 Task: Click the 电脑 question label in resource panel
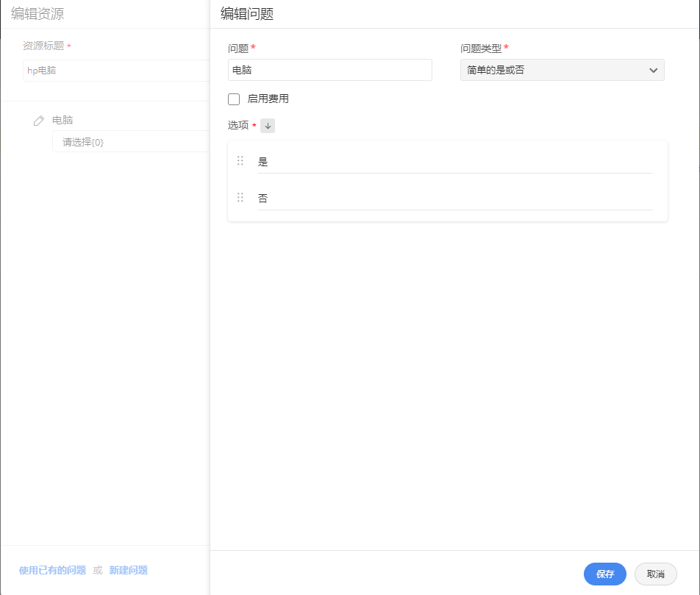pos(63,120)
